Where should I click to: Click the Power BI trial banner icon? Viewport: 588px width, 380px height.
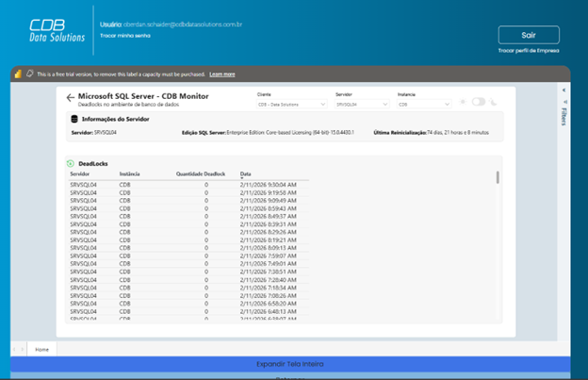click(x=17, y=74)
